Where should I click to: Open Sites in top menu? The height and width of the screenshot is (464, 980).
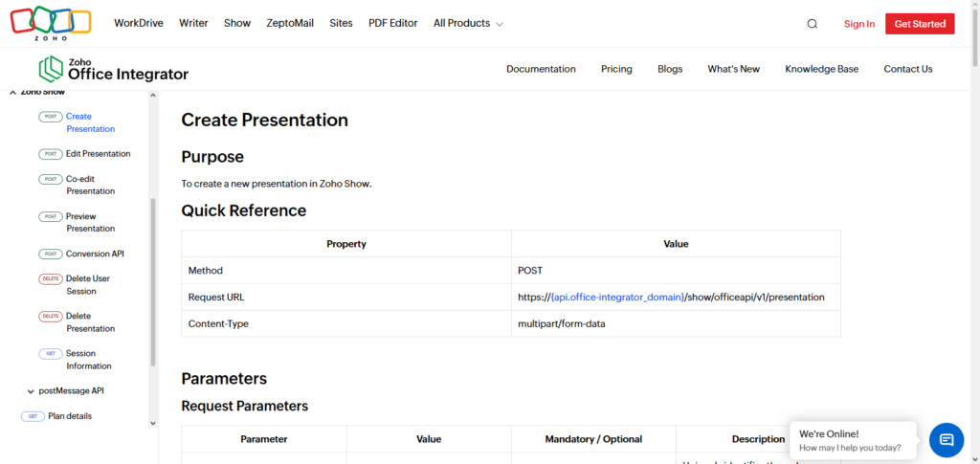point(342,23)
